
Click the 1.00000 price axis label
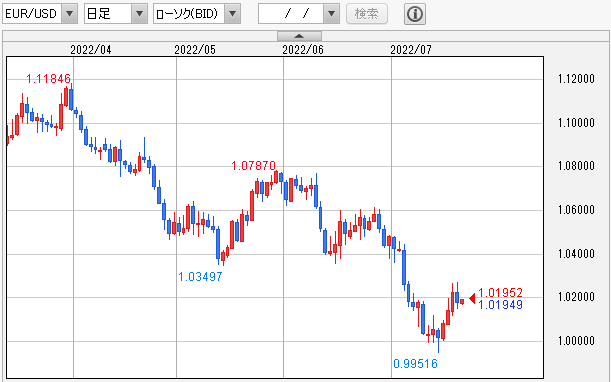[x=576, y=341]
